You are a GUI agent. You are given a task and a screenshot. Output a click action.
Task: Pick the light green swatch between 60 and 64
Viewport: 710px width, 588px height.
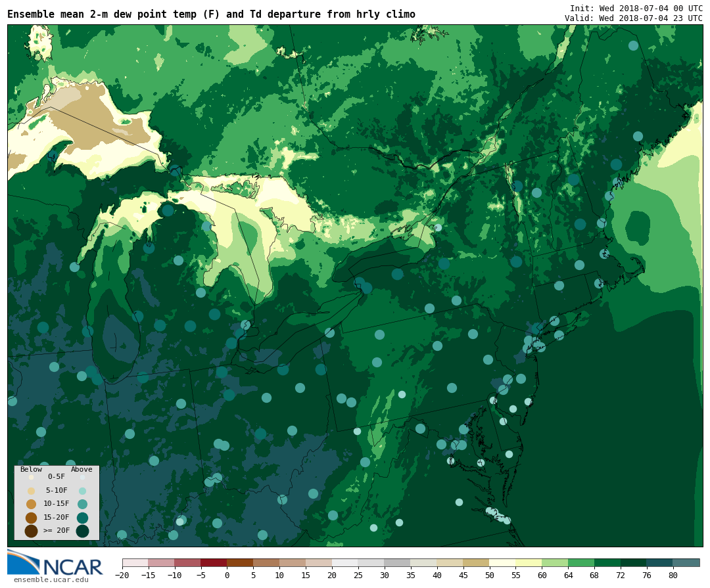click(555, 562)
